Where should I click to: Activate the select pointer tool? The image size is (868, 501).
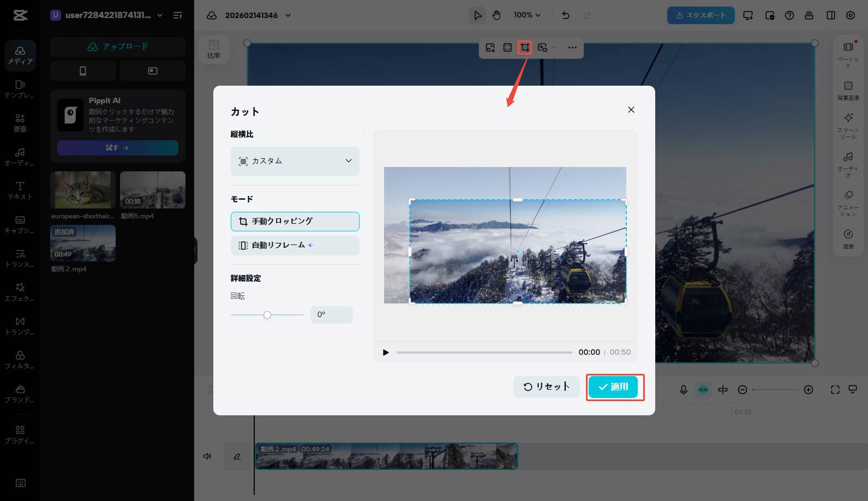tap(477, 15)
